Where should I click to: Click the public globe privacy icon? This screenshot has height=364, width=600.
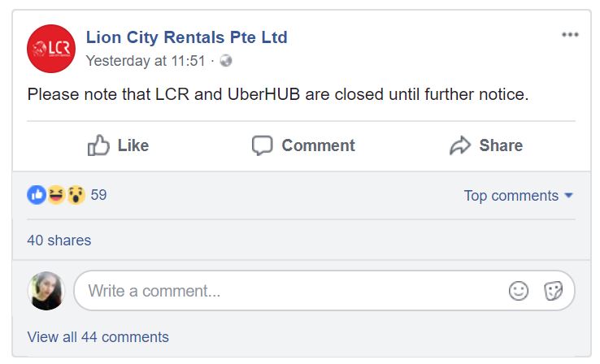(226, 61)
